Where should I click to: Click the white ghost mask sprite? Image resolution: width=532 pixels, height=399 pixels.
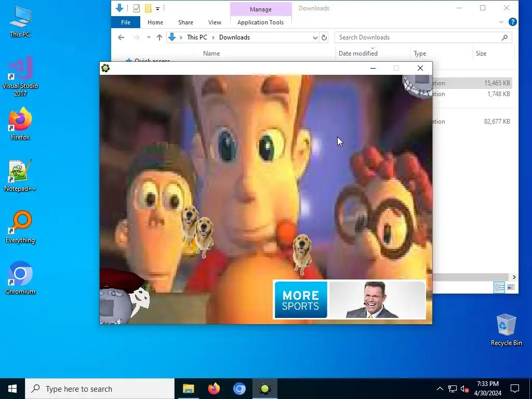click(x=140, y=300)
